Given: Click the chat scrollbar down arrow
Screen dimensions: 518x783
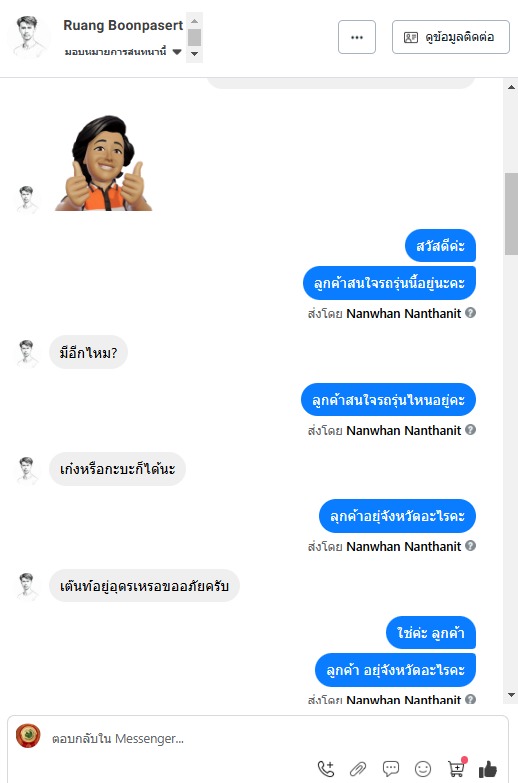Looking at the screenshot, I should (x=511, y=695).
